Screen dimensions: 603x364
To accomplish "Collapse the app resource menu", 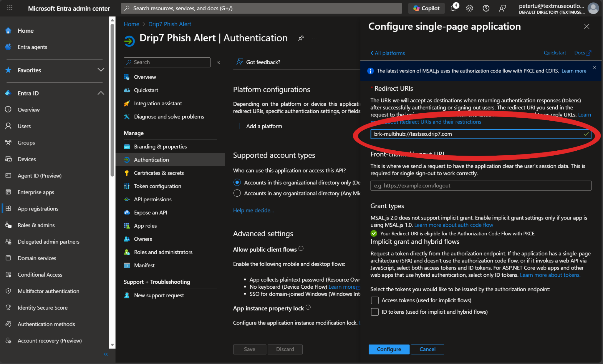I will click(218, 62).
